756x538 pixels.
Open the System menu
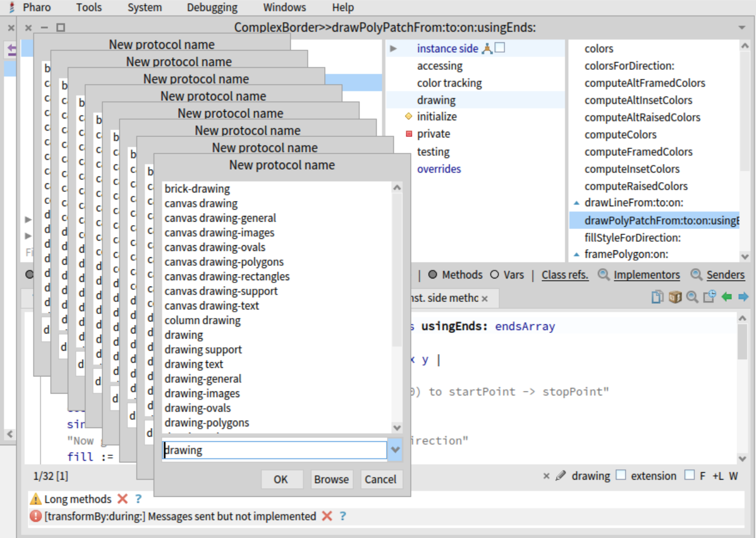click(x=144, y=7)
